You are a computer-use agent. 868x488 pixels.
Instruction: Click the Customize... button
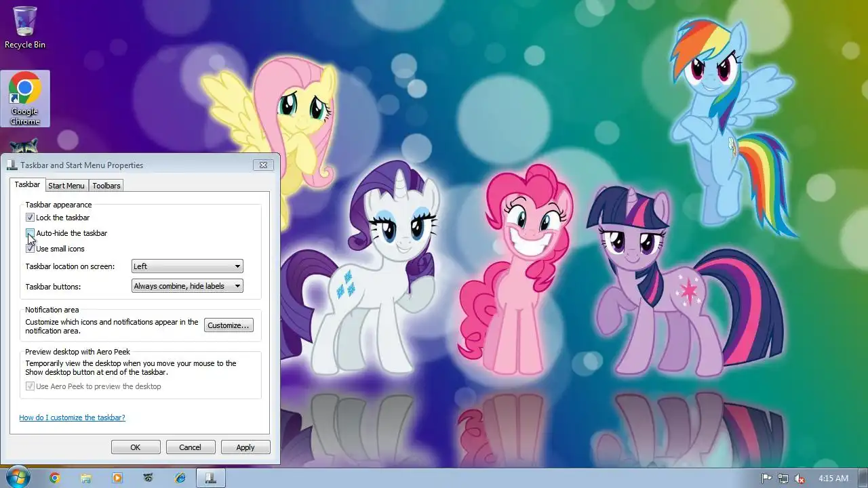tap(229, 325)
